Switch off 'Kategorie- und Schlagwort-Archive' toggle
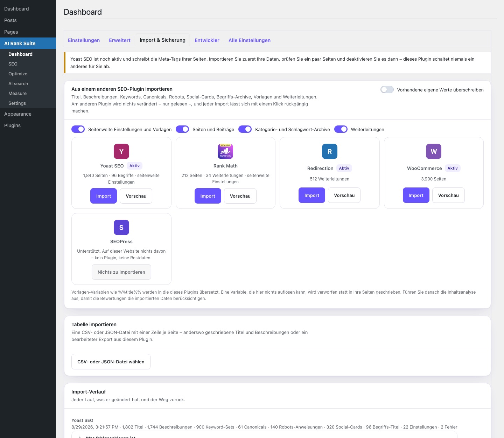This screenshot has height=438, width=504. click(245, 129)
